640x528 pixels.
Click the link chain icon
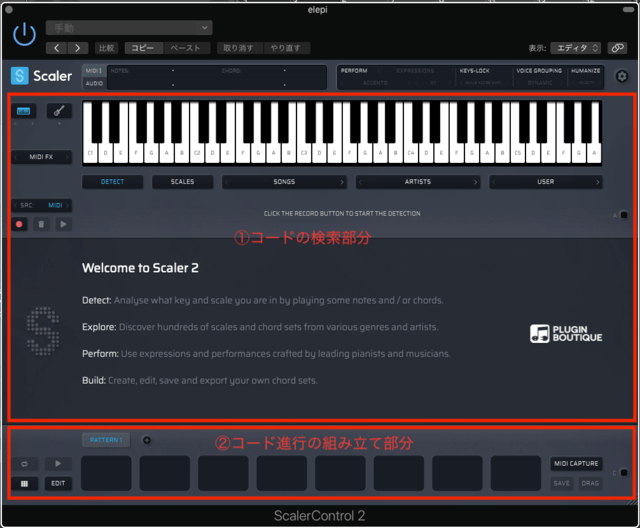point(618,48)
